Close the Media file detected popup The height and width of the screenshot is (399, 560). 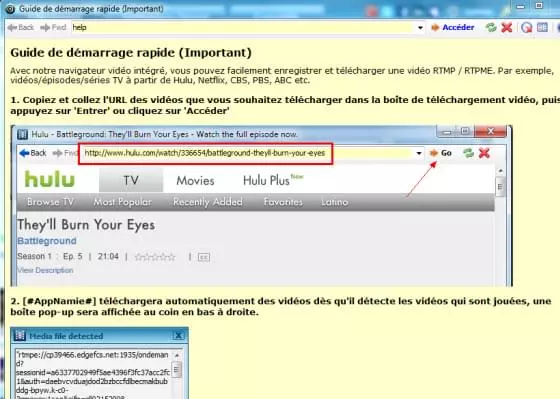(x=178, y=336)
